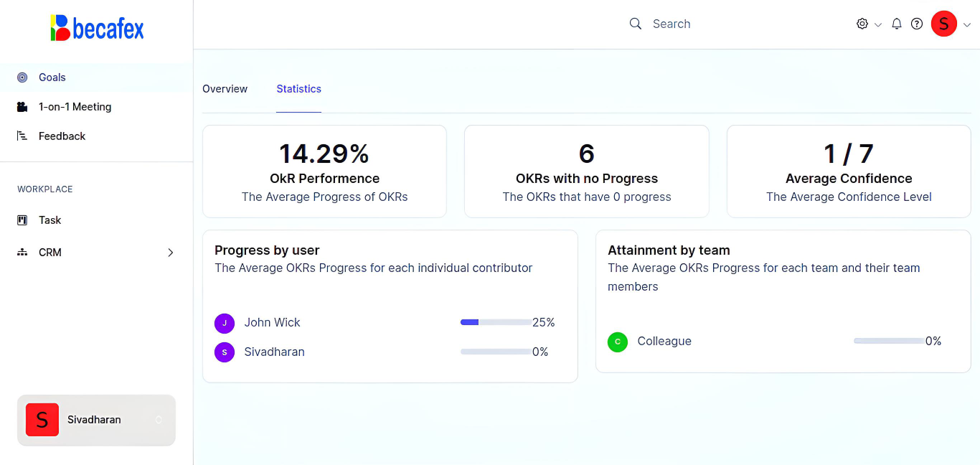Open the help question mark icon
This screenshot has height=465, width=980.
point(917,24)
